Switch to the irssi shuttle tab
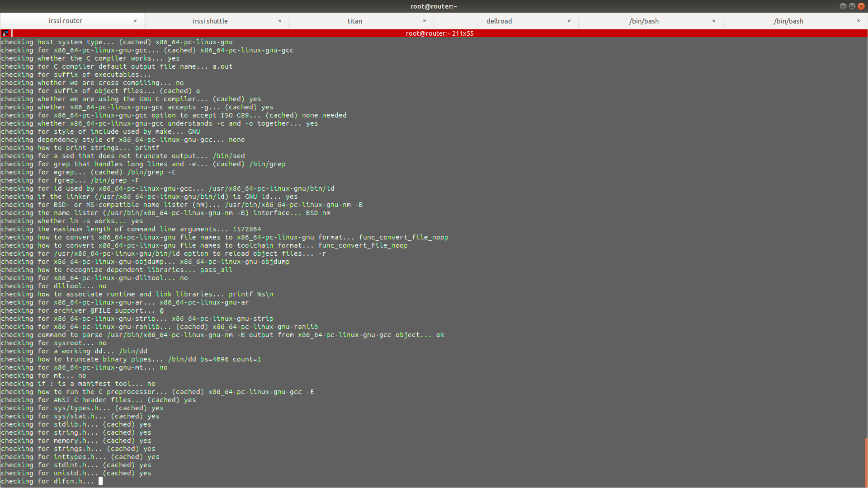This screenshot has width=868, height=488. click(210, 21)
